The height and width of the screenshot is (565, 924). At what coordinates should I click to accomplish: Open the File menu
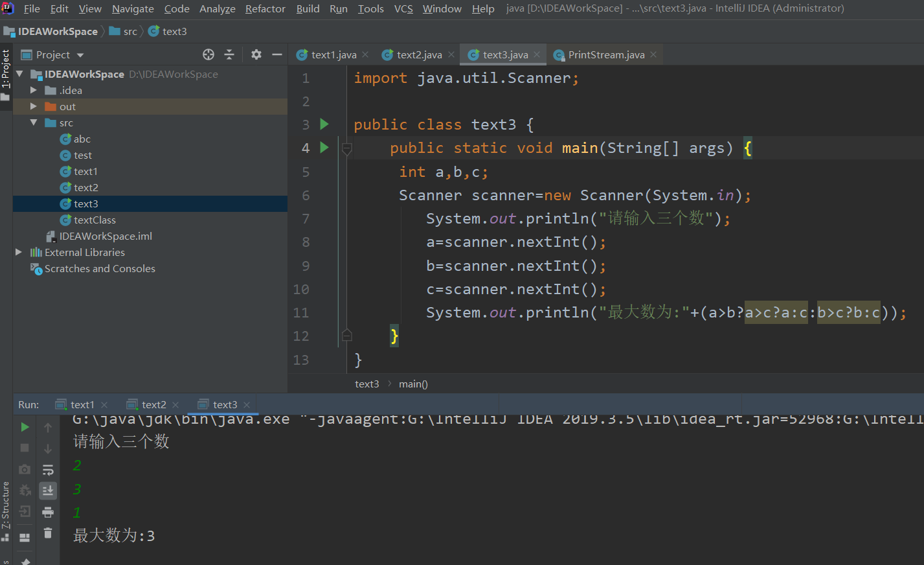point(32,8)
